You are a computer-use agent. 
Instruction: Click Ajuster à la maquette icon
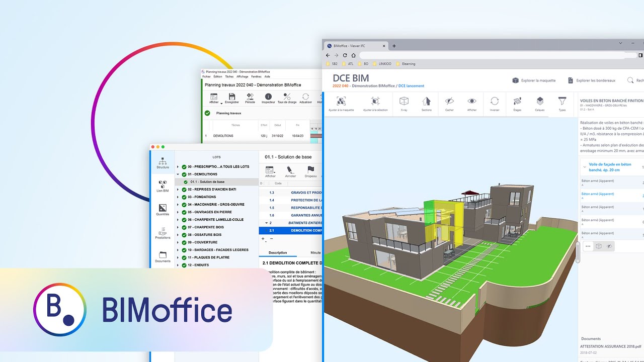341,102
